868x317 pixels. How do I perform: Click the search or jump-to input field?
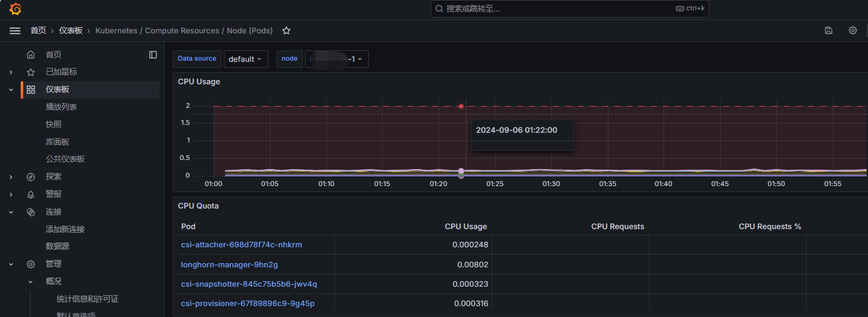(558, 8)
